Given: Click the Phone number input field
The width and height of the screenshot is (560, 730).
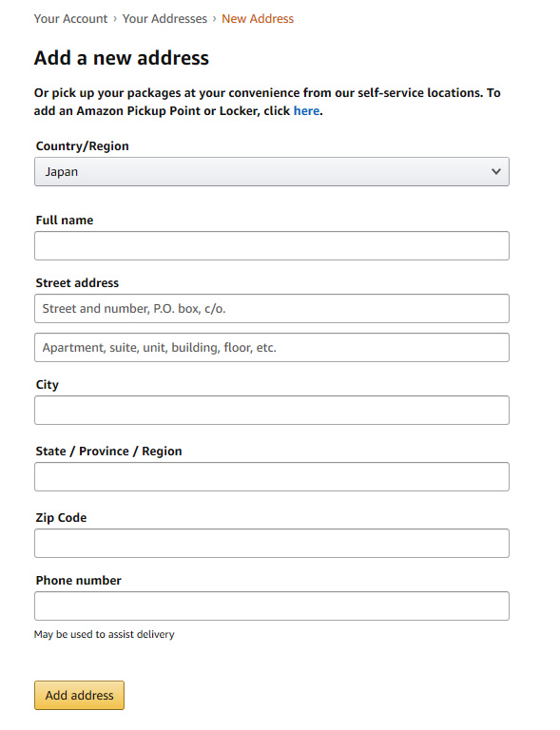Looking at the screenshot, I should click(x=271, y=605).
